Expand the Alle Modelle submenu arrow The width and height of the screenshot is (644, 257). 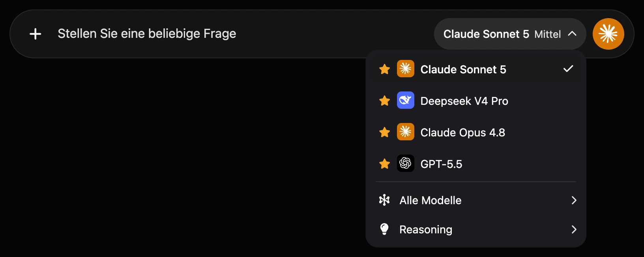574,200
